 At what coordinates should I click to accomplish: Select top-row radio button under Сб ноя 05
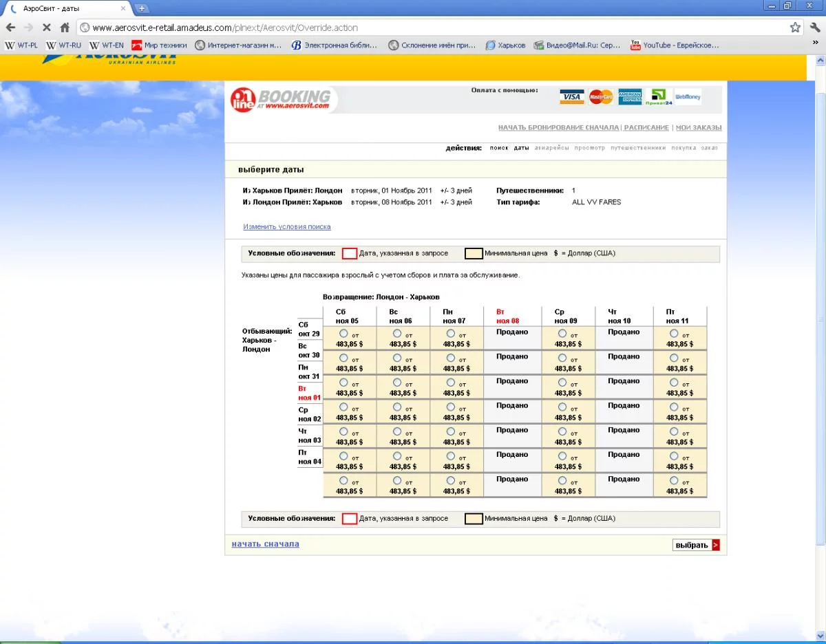[343, 333]
